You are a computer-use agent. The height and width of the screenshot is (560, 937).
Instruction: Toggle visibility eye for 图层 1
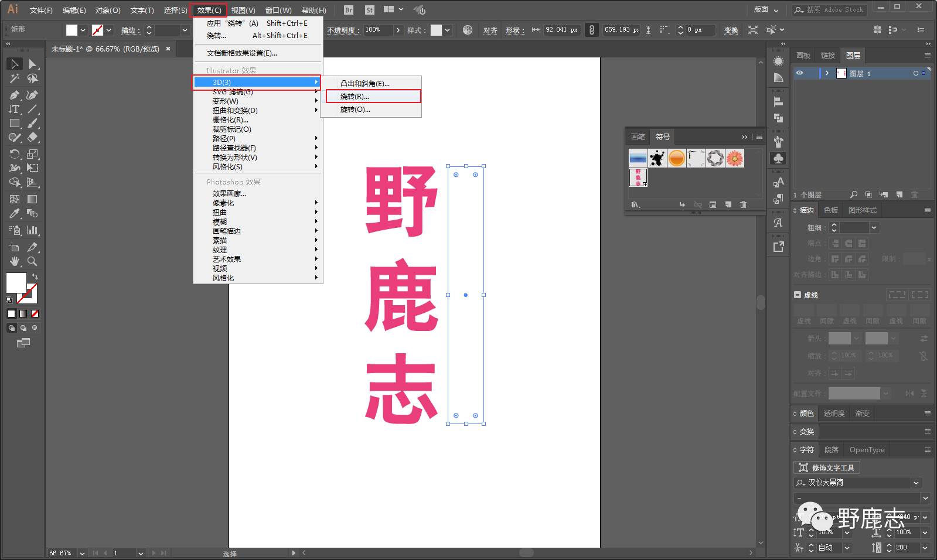pos(799,73)
